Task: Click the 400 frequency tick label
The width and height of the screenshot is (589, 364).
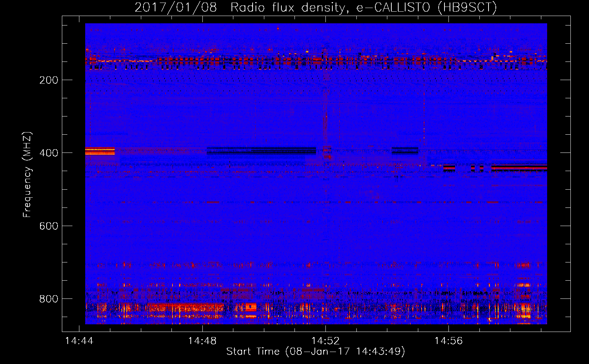Action: (x=49, y=153)
